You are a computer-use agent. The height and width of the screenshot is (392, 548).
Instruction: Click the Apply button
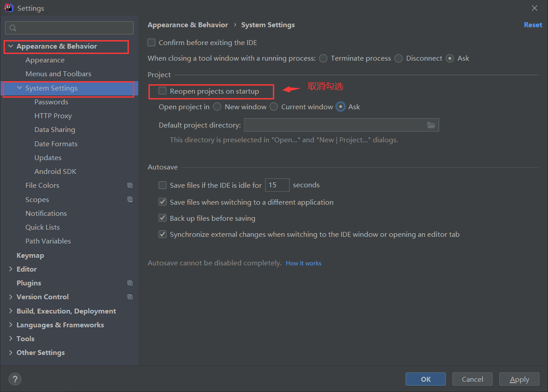click(519, 379)
